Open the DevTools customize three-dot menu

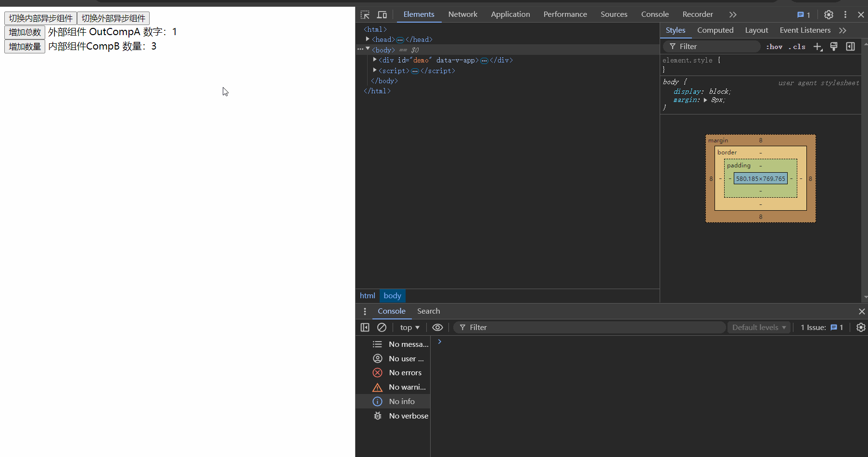click(845, 14)
